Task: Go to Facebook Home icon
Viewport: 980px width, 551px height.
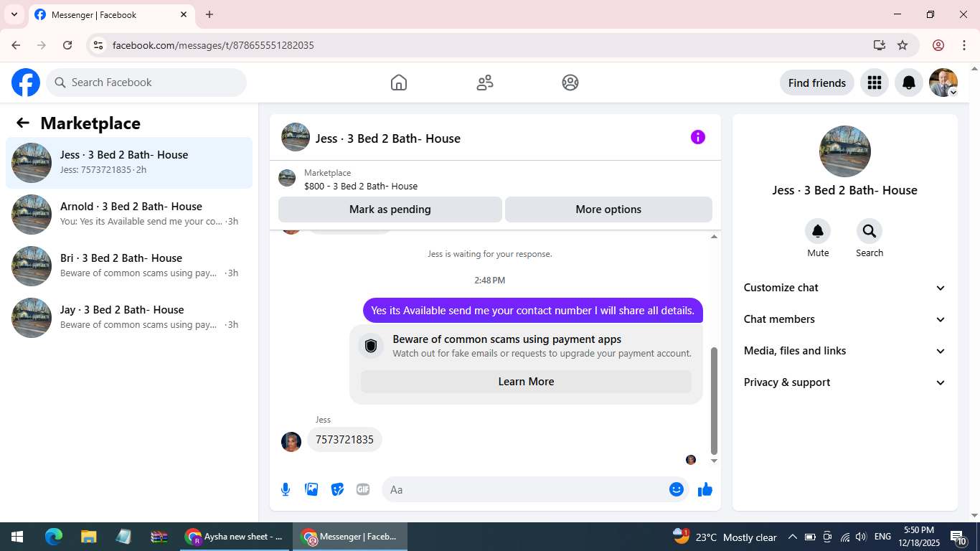Action: point(399,83)
